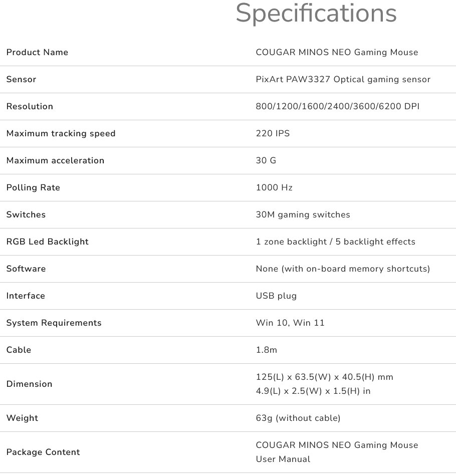Select the Software row value text
The width and height of the screenshot is (456, 476).
coord(343,269)
